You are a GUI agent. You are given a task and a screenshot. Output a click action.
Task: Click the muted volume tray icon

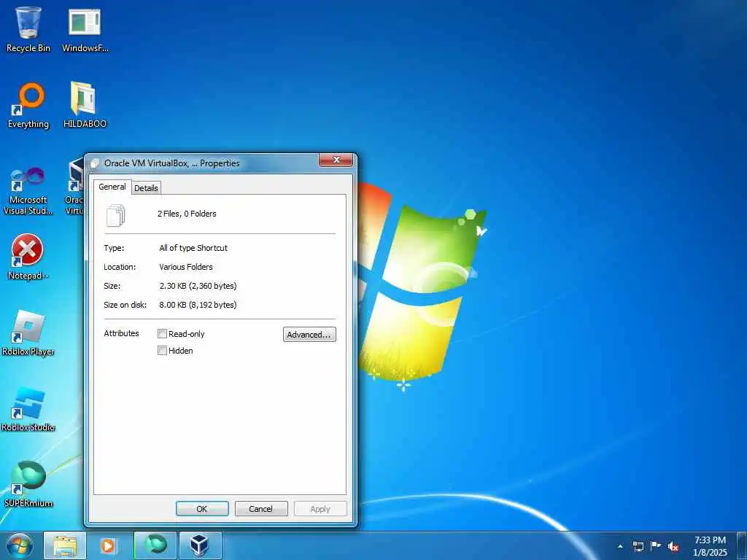[x=673, y=546]
